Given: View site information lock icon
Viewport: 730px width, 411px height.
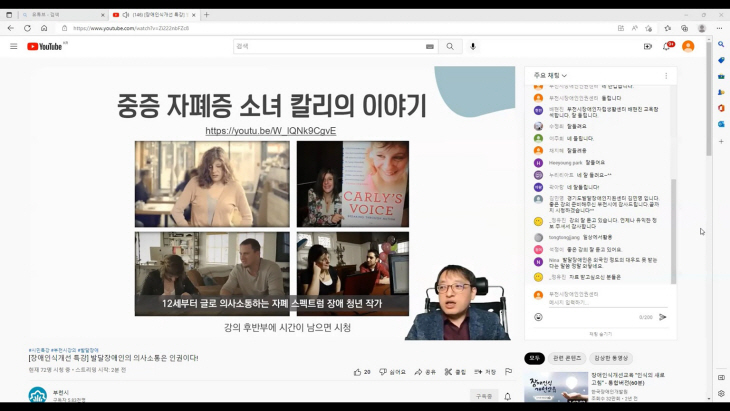Looking at the screenshot, I should tap(64, 28).
